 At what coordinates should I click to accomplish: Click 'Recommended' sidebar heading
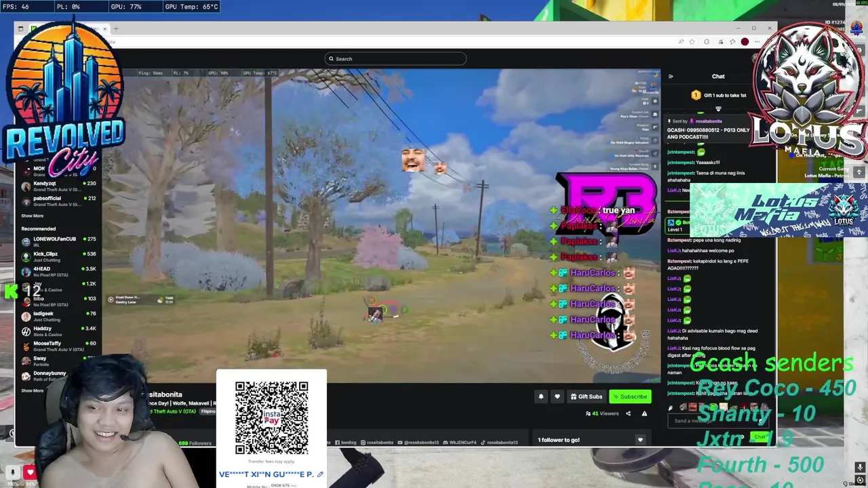[38, 229]
